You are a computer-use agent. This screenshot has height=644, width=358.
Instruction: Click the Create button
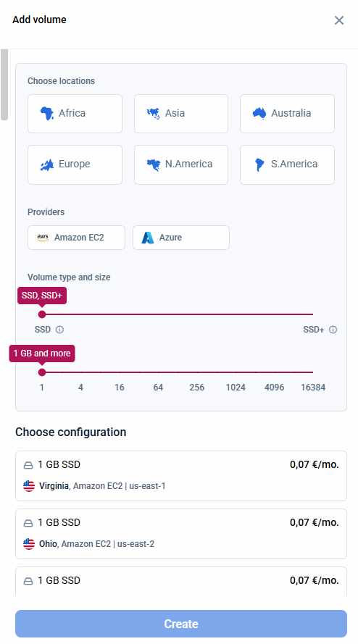[x=181, y=624]
